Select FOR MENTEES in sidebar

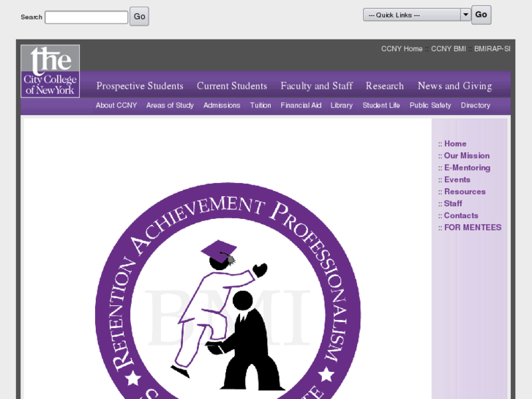(473, 228)
